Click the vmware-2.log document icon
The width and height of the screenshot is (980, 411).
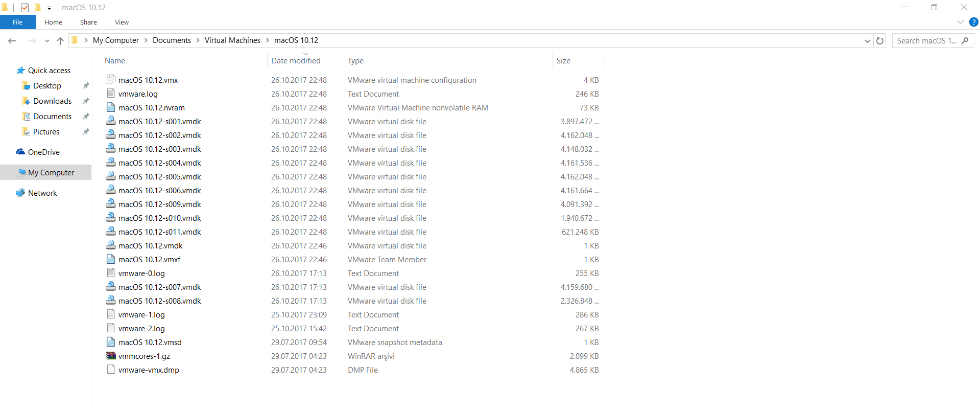pyautogui.click(x=111, y=328)
